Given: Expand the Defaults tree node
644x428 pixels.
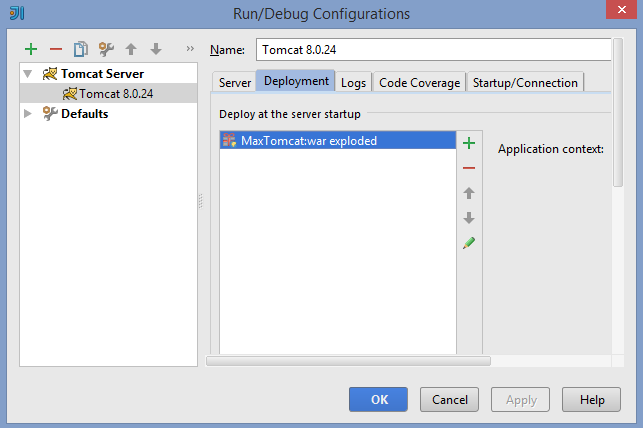Looking at the screenshot, I should click(x=28, y=113).
